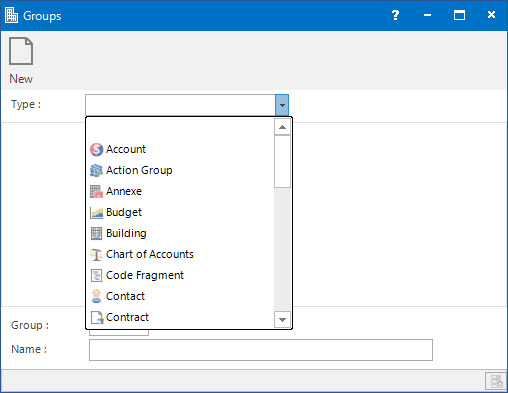Select the Account icon in dropdown list
Viewport: 508px width, 393px height.
click(x=97, y=149)
